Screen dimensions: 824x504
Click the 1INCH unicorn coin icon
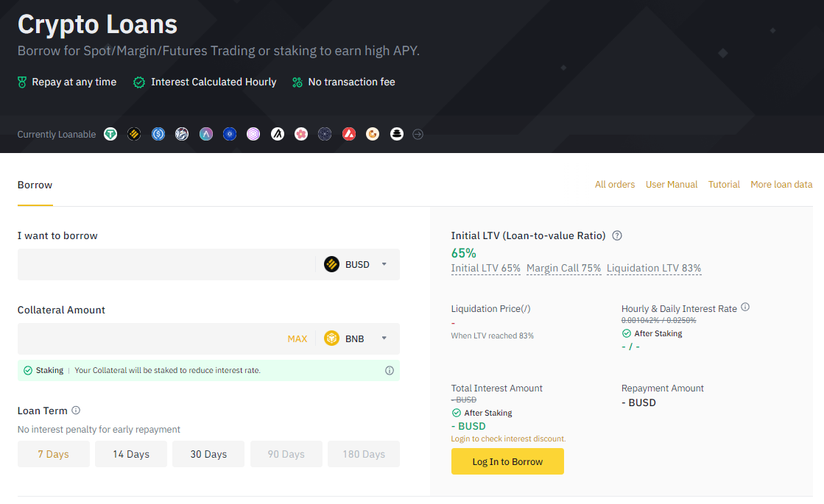(x=182, y=134)
